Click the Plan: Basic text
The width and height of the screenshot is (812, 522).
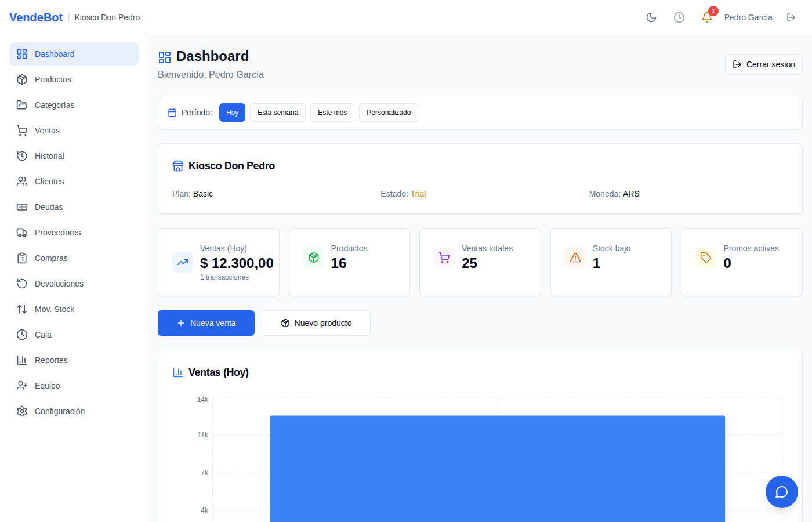(x=193, y=194)
